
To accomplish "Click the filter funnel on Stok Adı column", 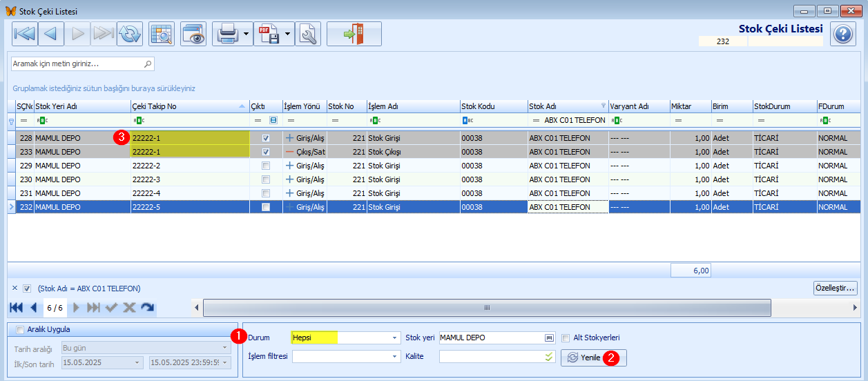I will coord(604,106).
